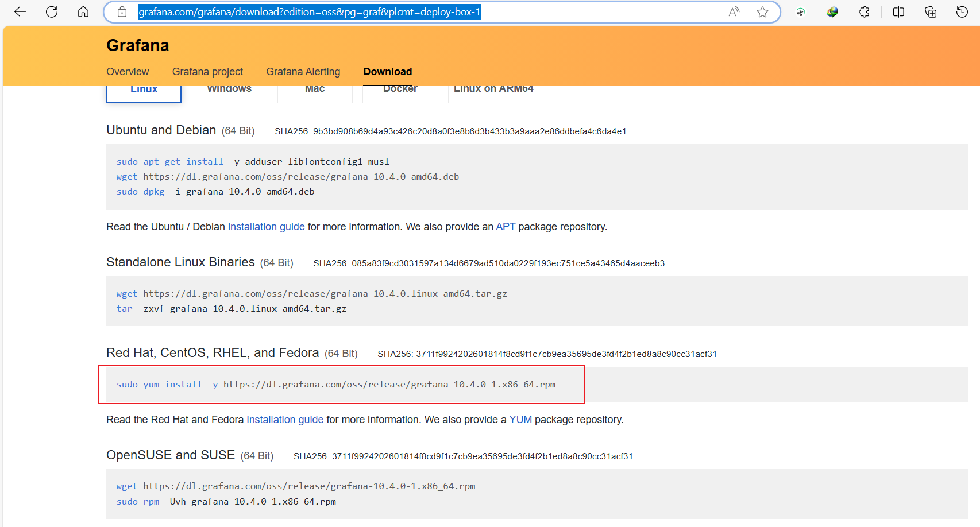Select the Windows platform tab
Viewport: 980px width, 527px height.
[x=229, y=94]
